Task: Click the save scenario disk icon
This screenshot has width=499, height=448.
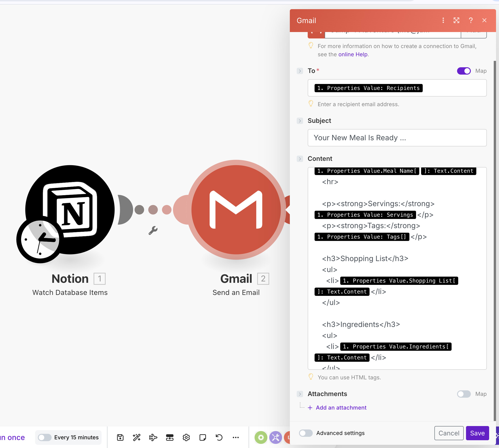Action: [x=120, y=437]
